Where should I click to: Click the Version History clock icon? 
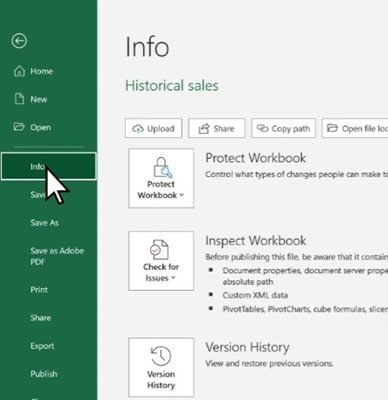[x=161, y=356]
